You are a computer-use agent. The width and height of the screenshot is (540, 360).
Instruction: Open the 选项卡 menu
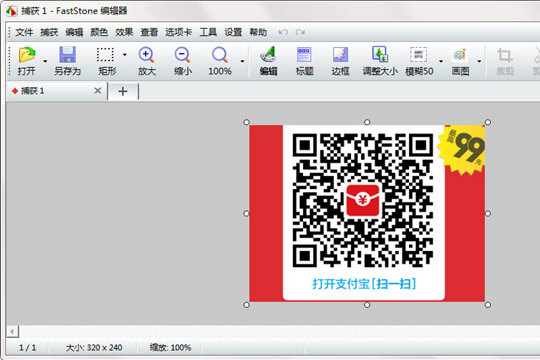point(178,32)
